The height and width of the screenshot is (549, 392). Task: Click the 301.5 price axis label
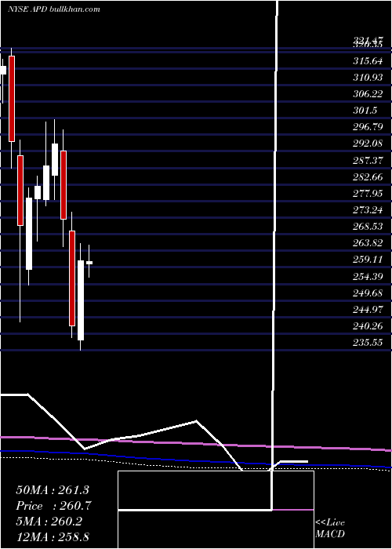365,111
